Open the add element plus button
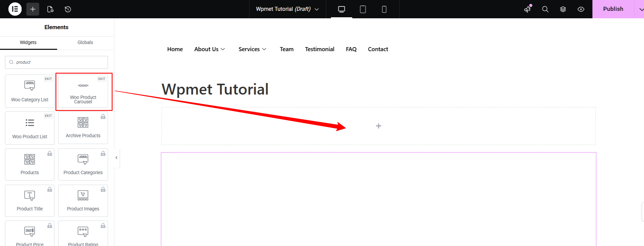644x246 pixels. [x=33, y=9]
